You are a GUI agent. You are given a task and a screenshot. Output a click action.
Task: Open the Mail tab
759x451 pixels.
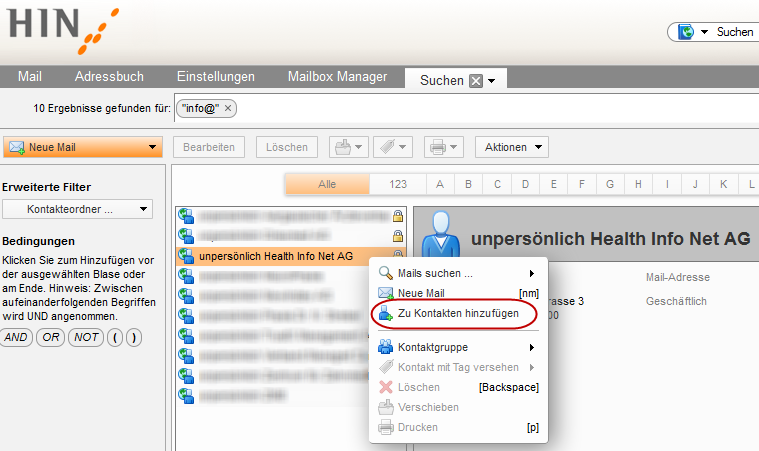coord(30,76)
